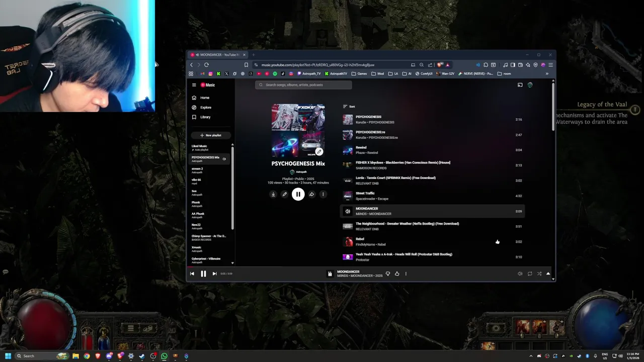644x362 pixels.
Task: Open more actions for the playing song in player bar
Action: [x=406, y=274]
